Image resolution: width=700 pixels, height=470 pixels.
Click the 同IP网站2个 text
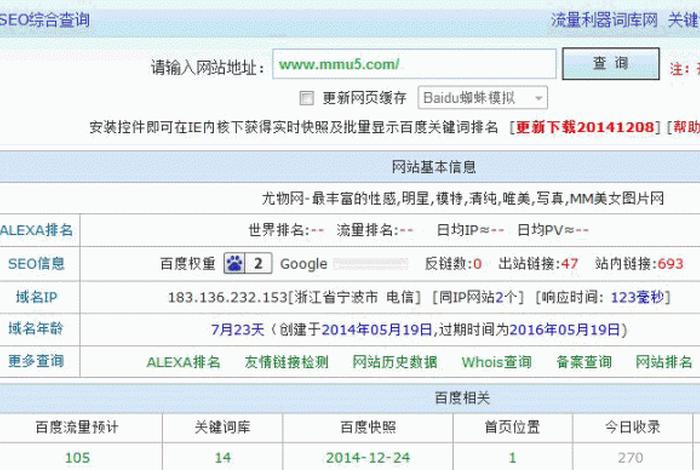(478, 297)
